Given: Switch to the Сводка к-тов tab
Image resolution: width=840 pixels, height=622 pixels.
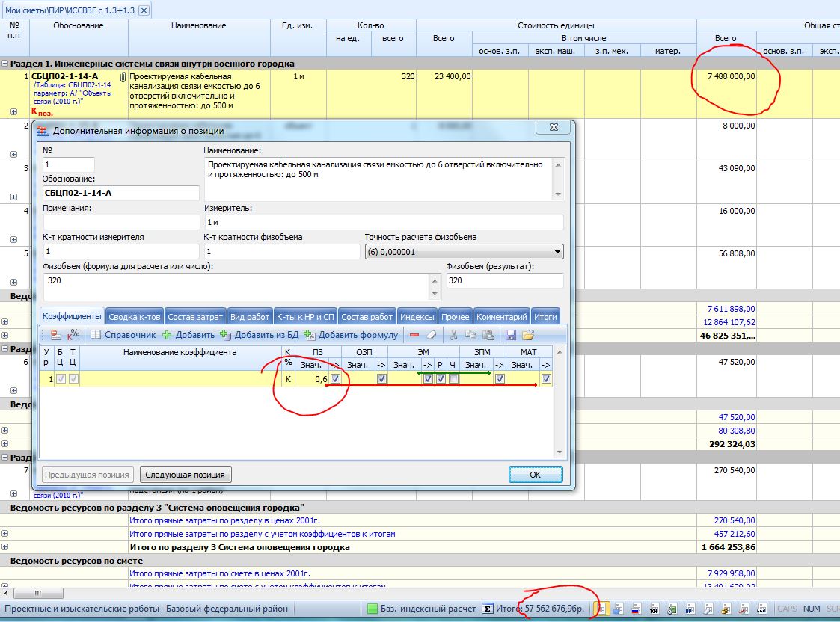Looking at the screenshot, I should [133, 317].
